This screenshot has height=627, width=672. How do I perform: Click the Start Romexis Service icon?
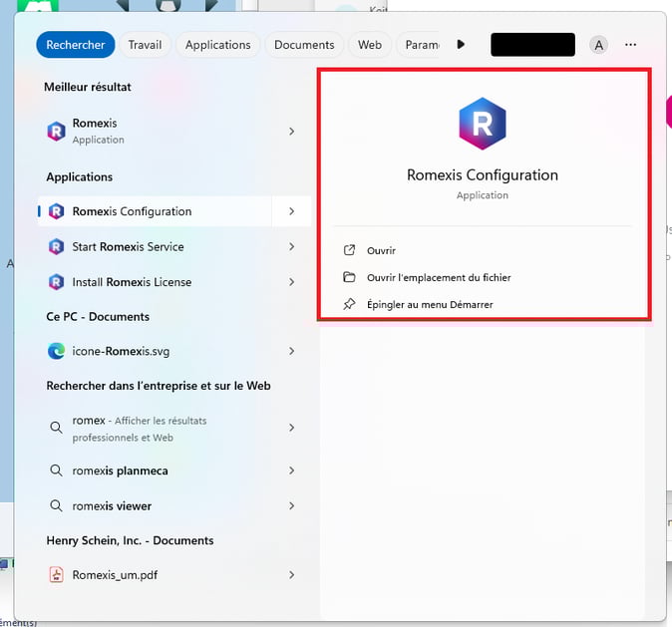pyautogui.click(x=56, y=246)
